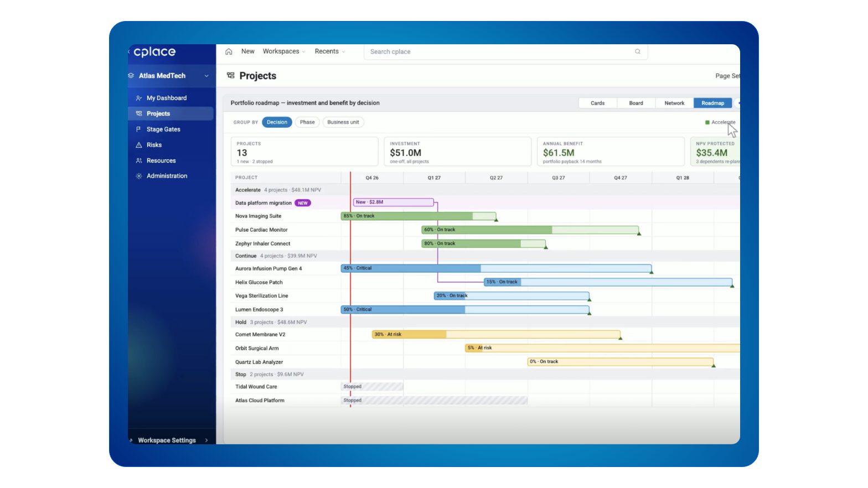Image resolution: width=868 pixels, height=488 pixels.
Task: Go to the Home icon
Action: (x=229, y=51)
